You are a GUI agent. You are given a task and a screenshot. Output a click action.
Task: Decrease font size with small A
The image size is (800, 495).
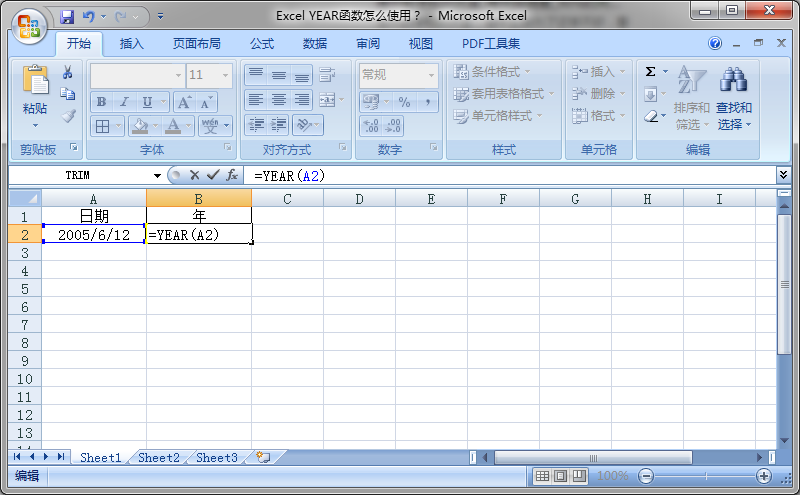pyautogui.click(x=206, y=102)
